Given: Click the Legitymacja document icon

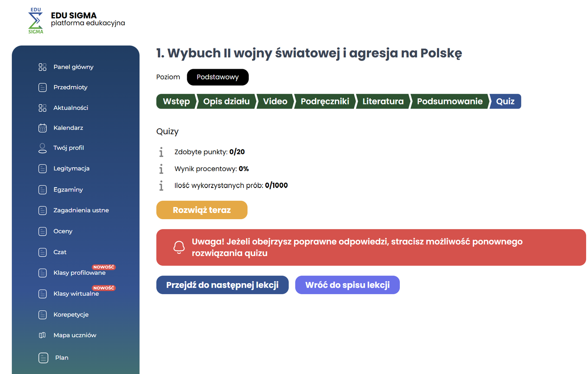Looking at the screenshot, I should pos(43,168).
